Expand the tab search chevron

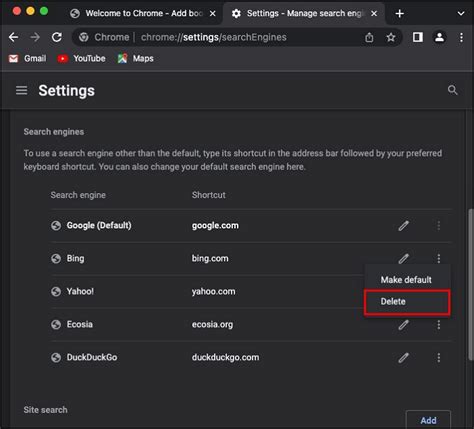point(461,13)
